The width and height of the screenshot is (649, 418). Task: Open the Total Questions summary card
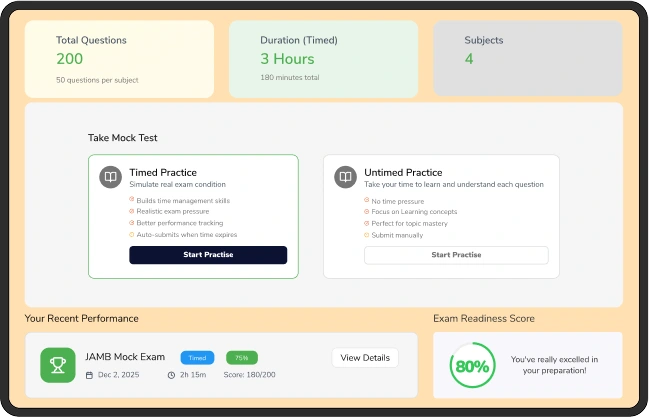point(119,59)
